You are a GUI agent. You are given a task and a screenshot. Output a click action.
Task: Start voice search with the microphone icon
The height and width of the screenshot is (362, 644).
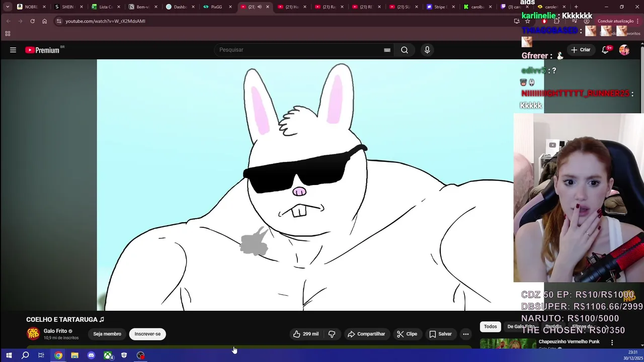click(427, 50)
